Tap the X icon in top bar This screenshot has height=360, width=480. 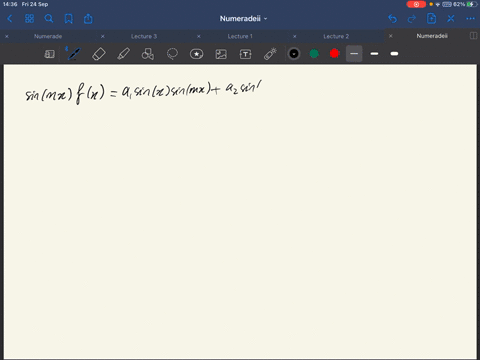(x=451, y=19)
